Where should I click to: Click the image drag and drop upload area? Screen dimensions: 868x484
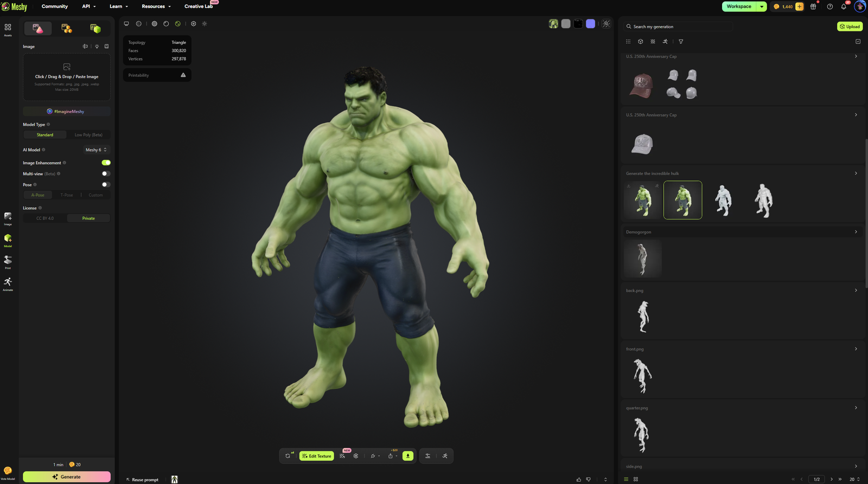(x=67, y=76)
